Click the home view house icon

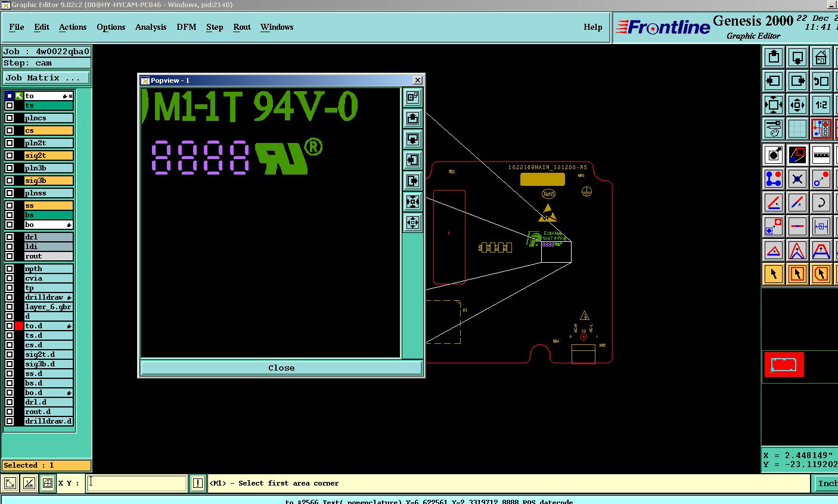point(821,57)
